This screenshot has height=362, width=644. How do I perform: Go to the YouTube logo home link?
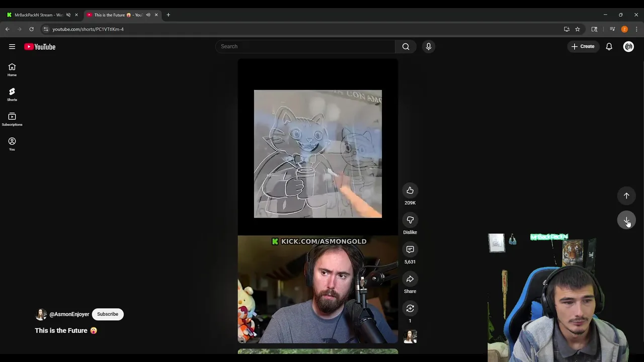(40, 47)
